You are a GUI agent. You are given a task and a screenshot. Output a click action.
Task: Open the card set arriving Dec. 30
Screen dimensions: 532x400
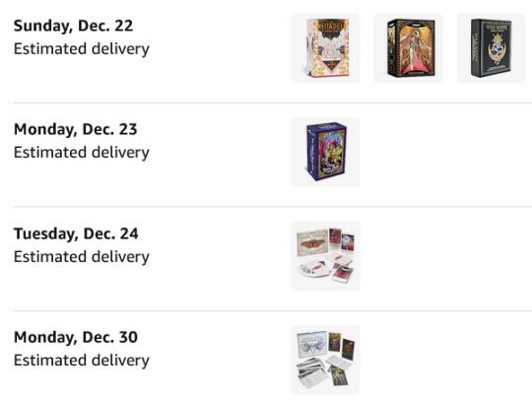click(x=325, y=360)
